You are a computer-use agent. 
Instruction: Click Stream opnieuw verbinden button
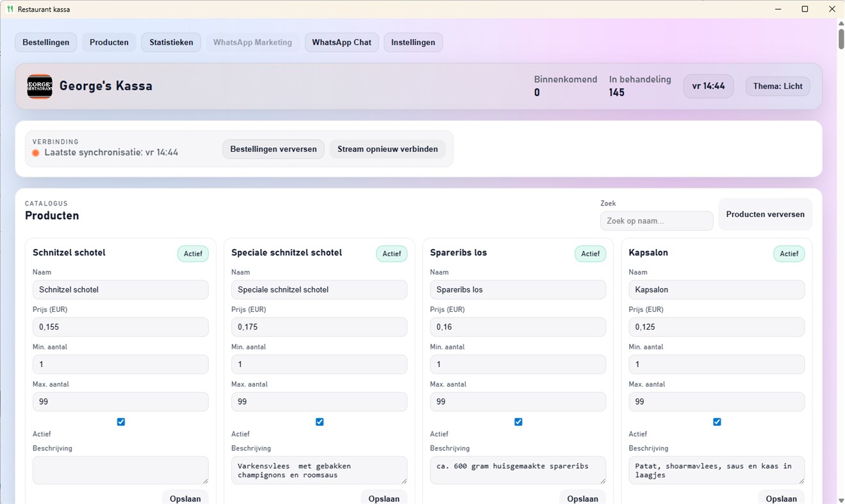pos(388,149)
